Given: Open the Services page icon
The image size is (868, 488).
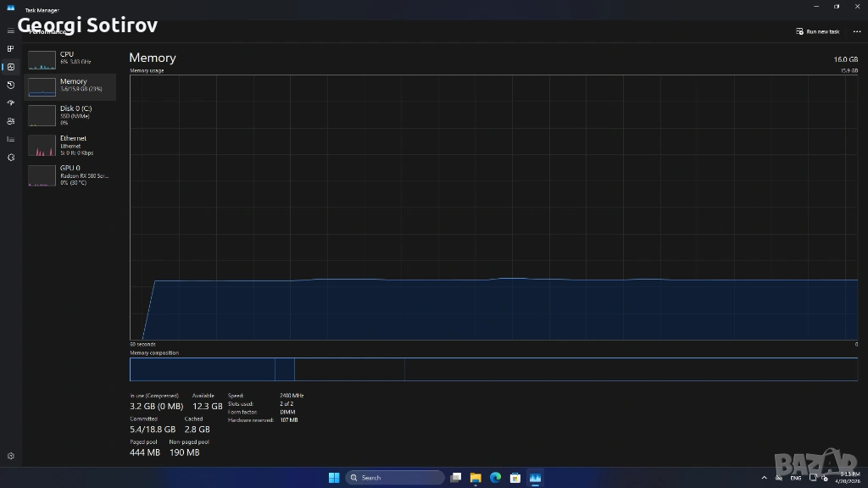Looking at the screenshot, I should [11, 157].
